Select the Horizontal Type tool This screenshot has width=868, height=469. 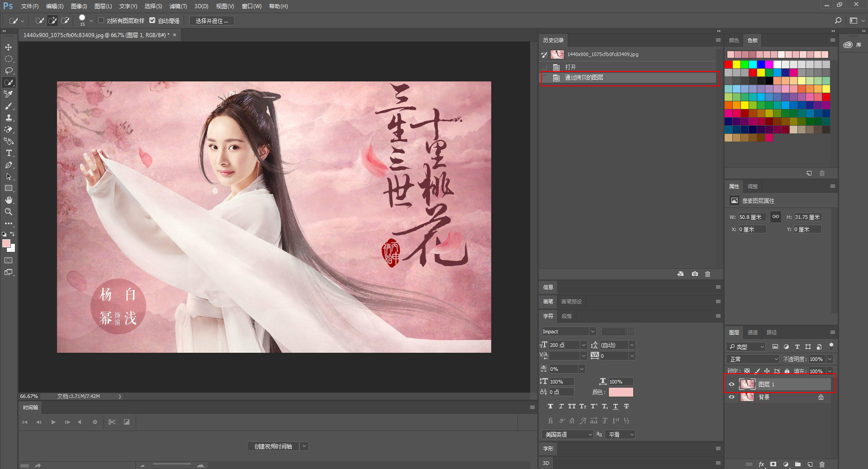(x=9, y=153)
